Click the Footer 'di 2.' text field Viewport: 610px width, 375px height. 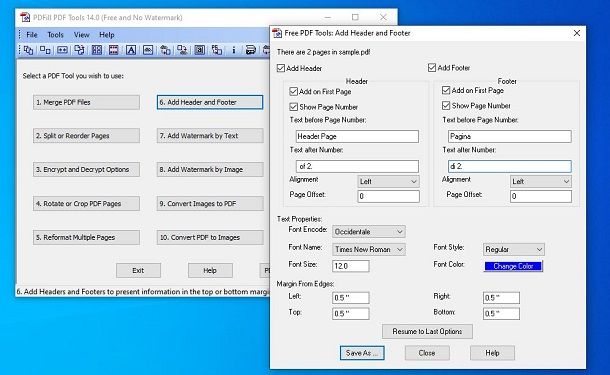tap(510, 166)
